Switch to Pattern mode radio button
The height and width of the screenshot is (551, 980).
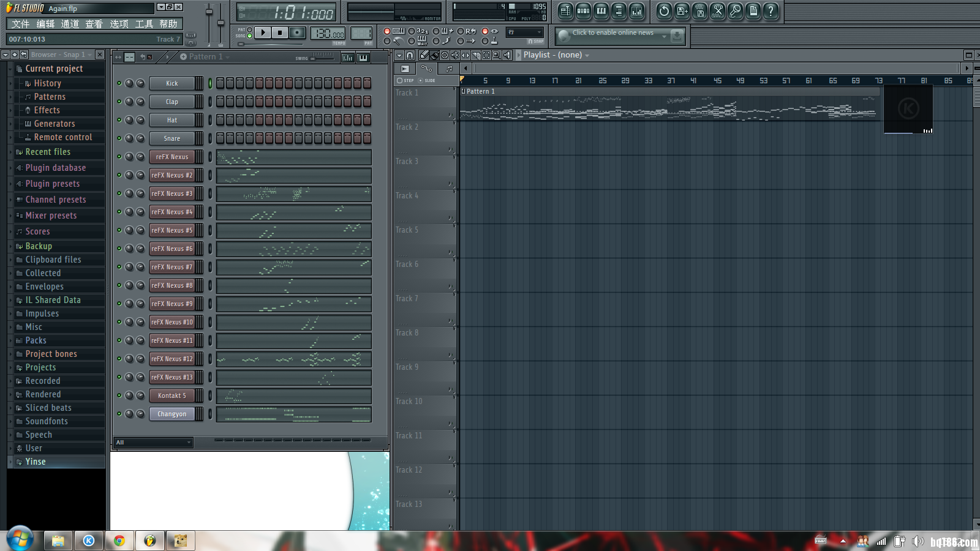tap(249, 29)
